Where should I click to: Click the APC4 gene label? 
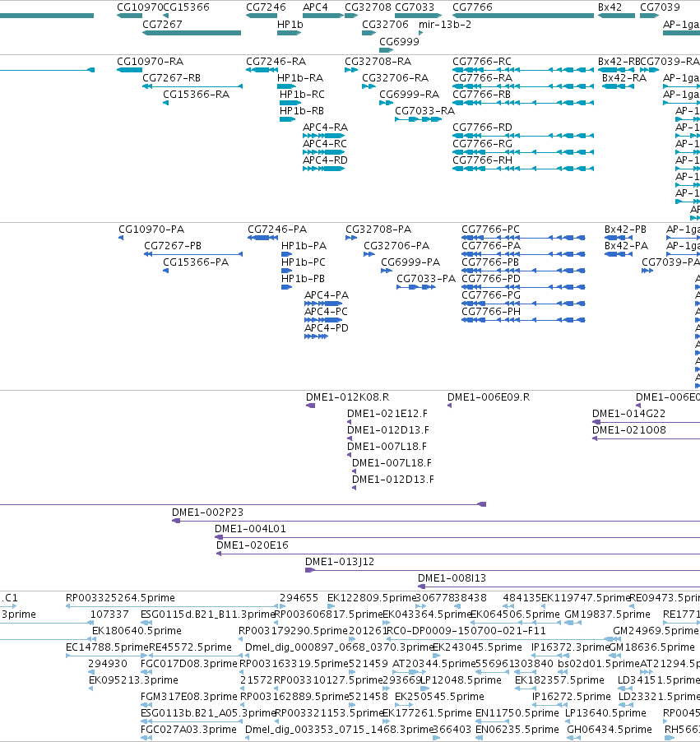pos(315,7)
